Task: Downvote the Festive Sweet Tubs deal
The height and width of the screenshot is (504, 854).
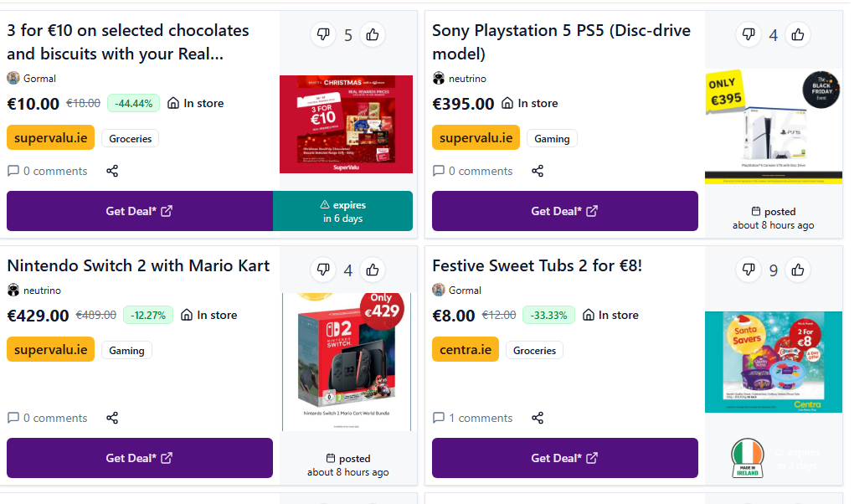Action: (749, 270)
